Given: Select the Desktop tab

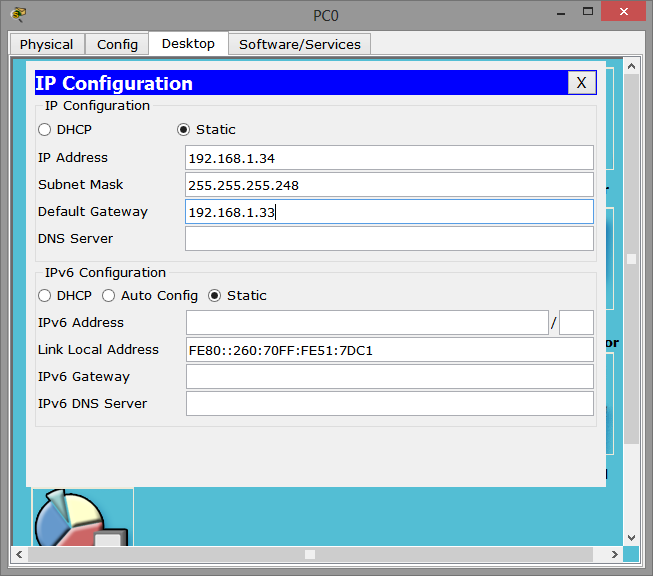Looking at the screenshot, I should tap(188, 43).
